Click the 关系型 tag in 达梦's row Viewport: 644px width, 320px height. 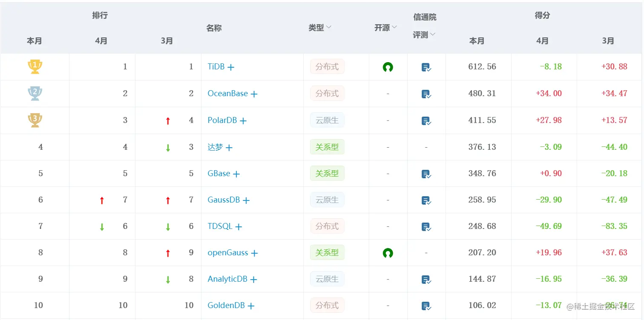[327, 147]
